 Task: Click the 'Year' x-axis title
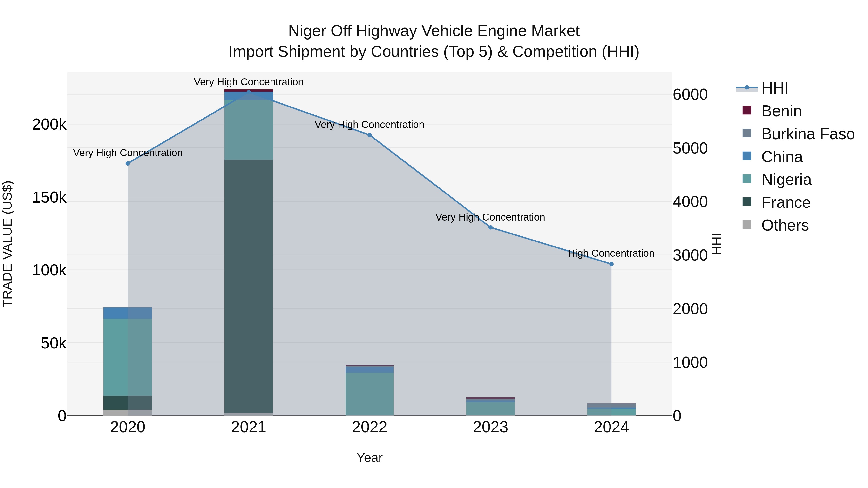tap(370, 458)
